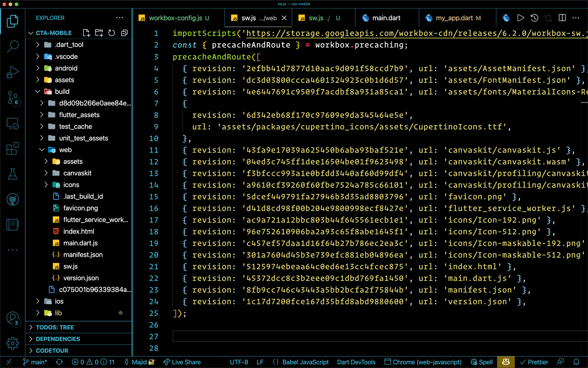The width and height of the screenshot is (588, 368).
Task: Switch to the main.dart tab
Action: (386, 18)
